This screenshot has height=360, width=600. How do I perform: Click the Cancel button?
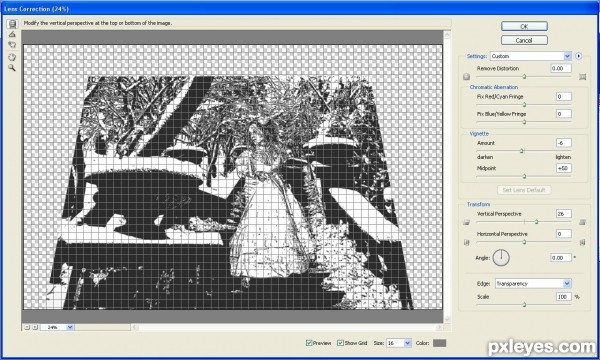click(524, 40)
